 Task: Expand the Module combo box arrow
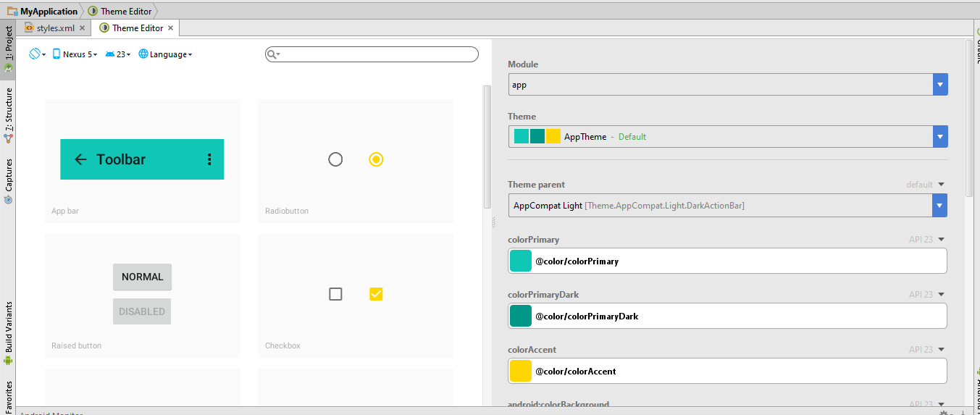point(940,85)
